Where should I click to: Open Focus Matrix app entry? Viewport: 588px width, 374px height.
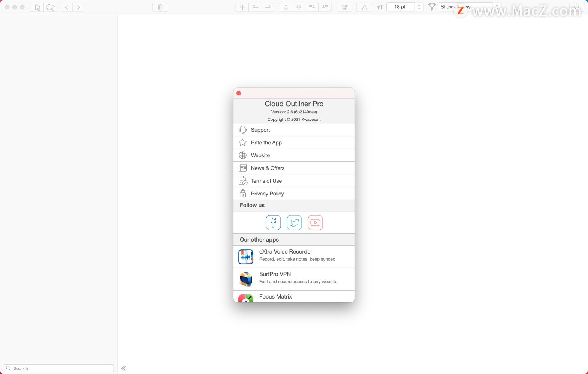294,296
